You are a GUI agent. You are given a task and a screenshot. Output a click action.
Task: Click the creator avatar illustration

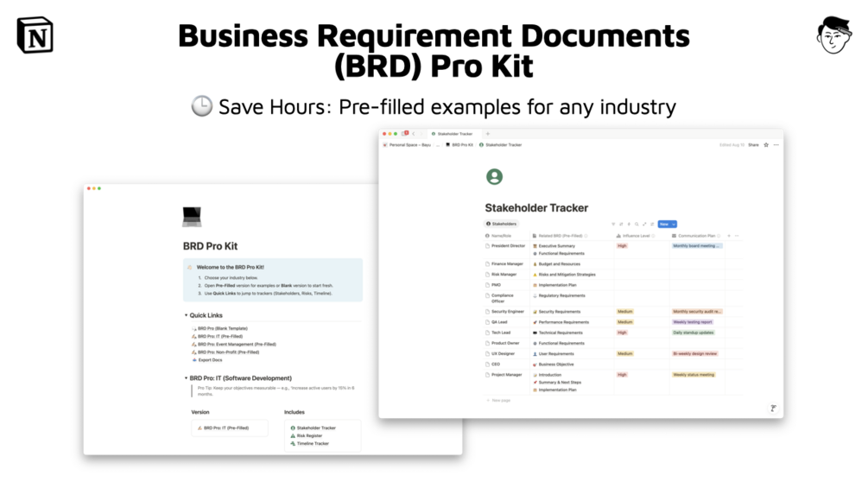pos(833,35)
